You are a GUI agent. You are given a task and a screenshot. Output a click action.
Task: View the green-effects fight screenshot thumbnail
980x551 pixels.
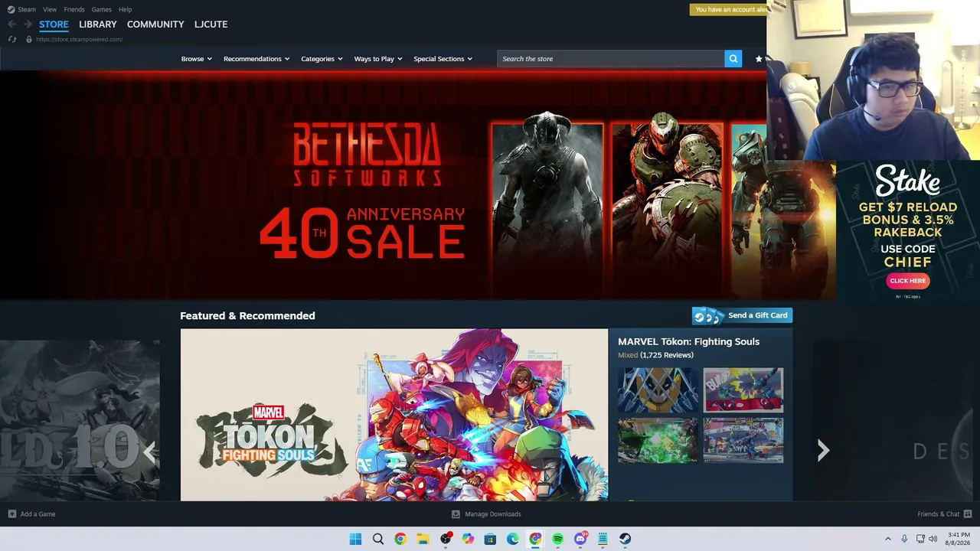coord(658,440)
